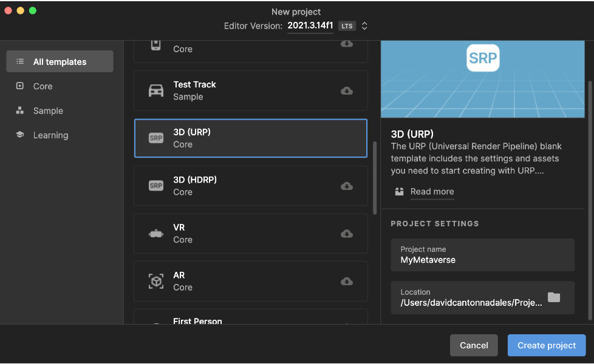
Task: Select the VR template
Action: tap(251, 234)
